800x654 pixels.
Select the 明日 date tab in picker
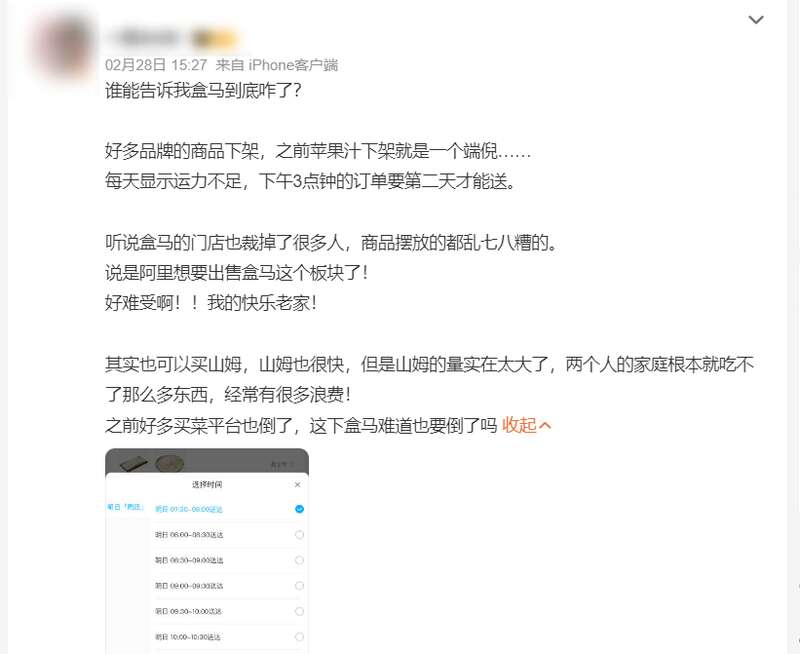pyautogui.click(x=126, y=507)
